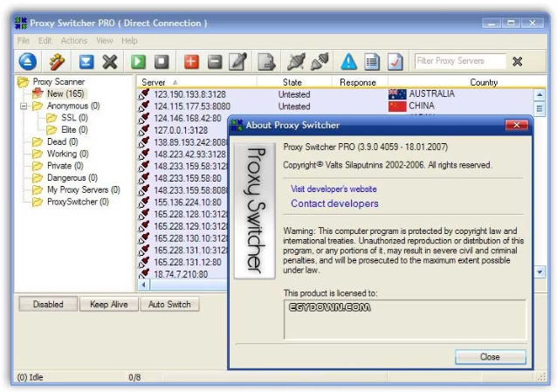The image size is (557, 392).
Task: Select My Proxy Servers (0) folder
Action: [84, 189]
